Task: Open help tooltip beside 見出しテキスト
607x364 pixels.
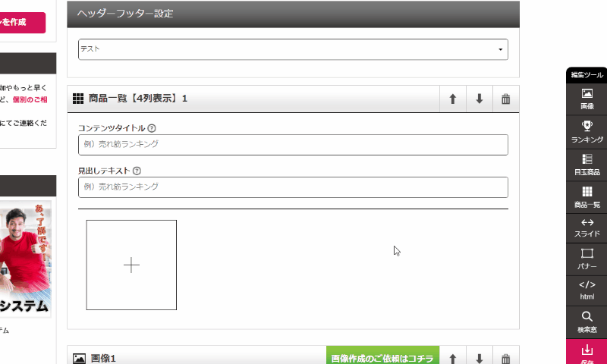Action: click(x=137, y=171)
